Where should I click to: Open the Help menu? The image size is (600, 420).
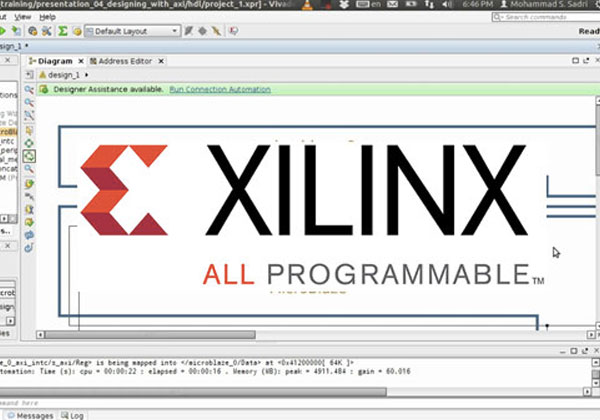(x=47, y=17)
